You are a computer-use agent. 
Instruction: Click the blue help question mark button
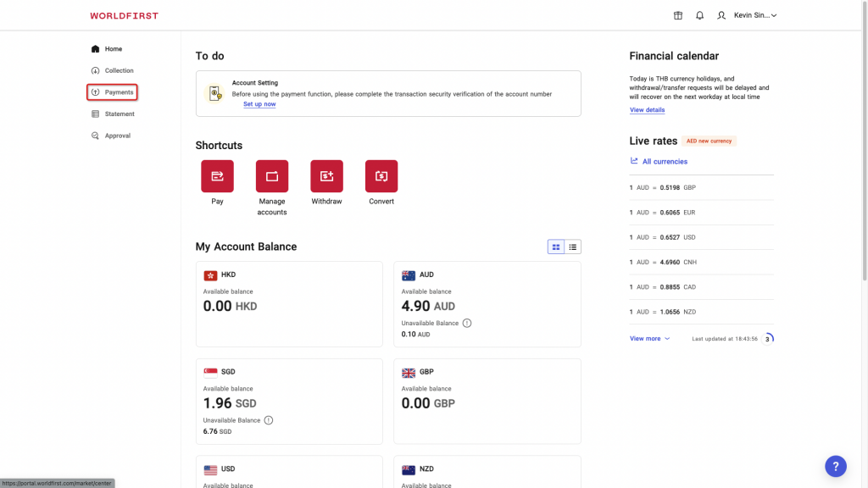[x=835, y=466]
